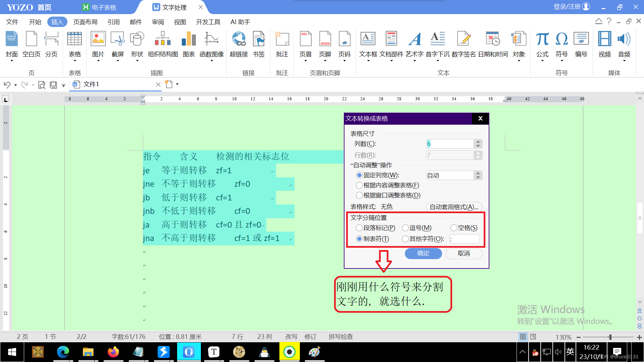Select the Paragraph mark (段落标记) radio
644x362 pixels.
point(359,228)
